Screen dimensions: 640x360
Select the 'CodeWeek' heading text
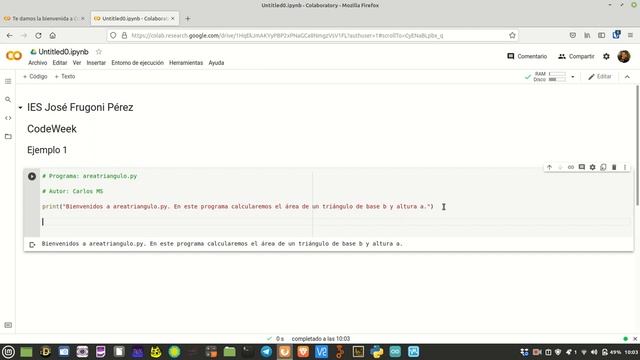tap(52, 129)
